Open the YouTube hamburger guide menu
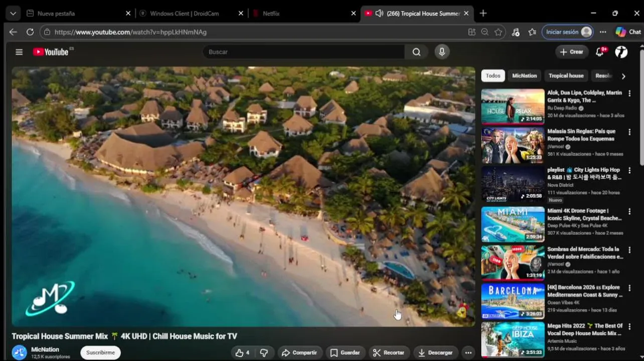Viewport: 644px width, 361px height. pos(19,52)
